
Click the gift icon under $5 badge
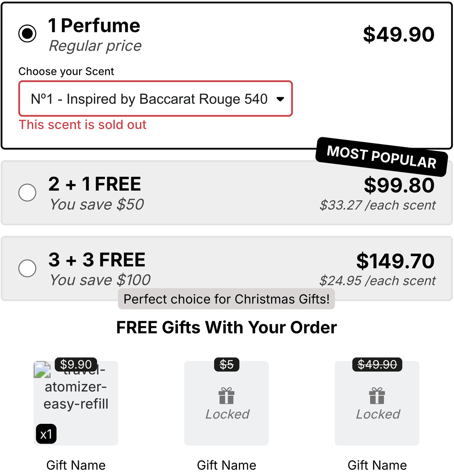pyautogui.click(x=226, y=396)
